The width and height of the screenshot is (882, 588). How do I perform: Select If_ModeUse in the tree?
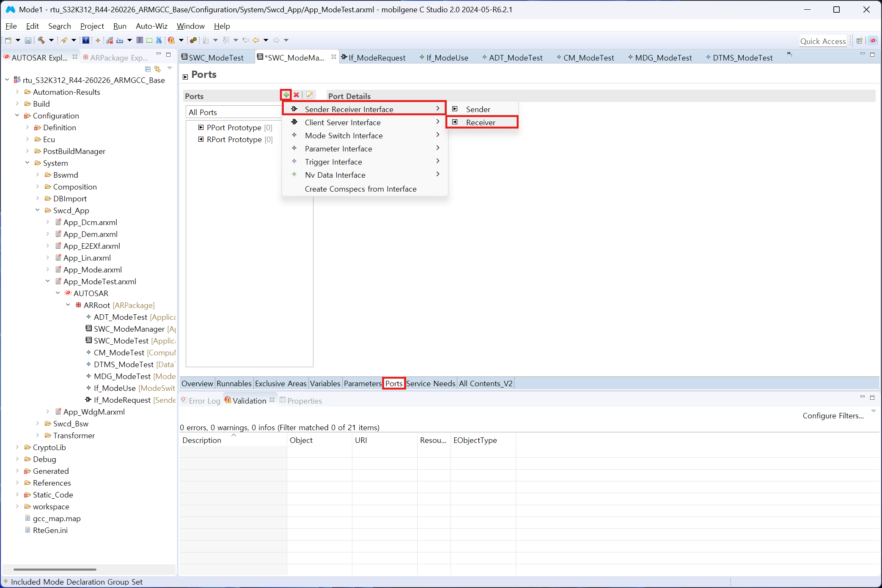[x=131, y=388]
